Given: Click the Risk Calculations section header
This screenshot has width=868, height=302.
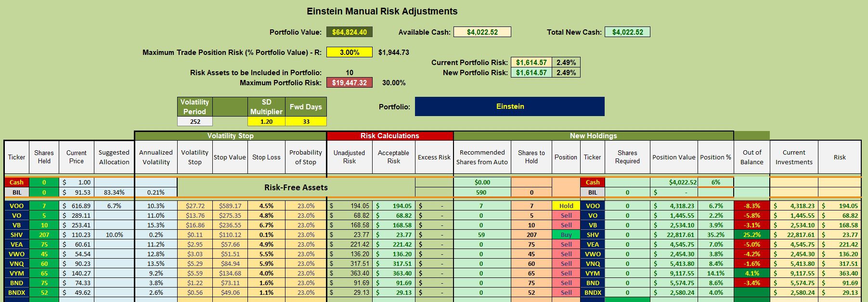Looking at the screenshot, I should pos(390,136).
